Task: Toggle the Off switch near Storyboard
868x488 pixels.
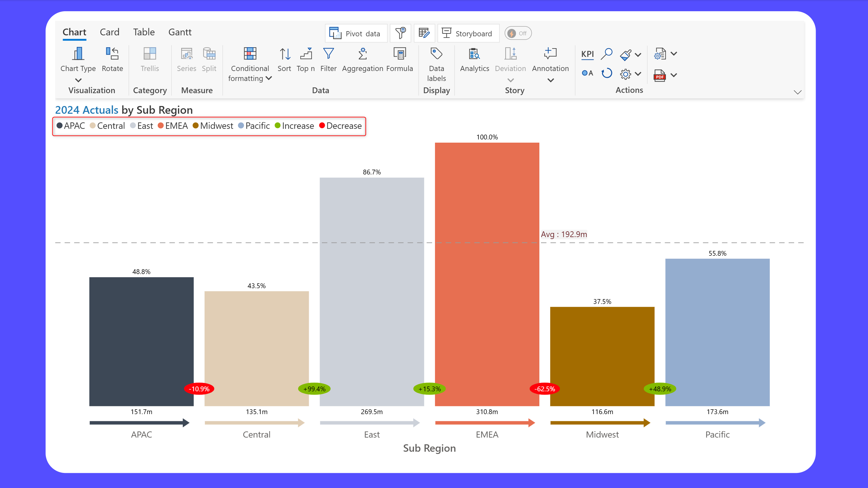Action: point(518,33)
